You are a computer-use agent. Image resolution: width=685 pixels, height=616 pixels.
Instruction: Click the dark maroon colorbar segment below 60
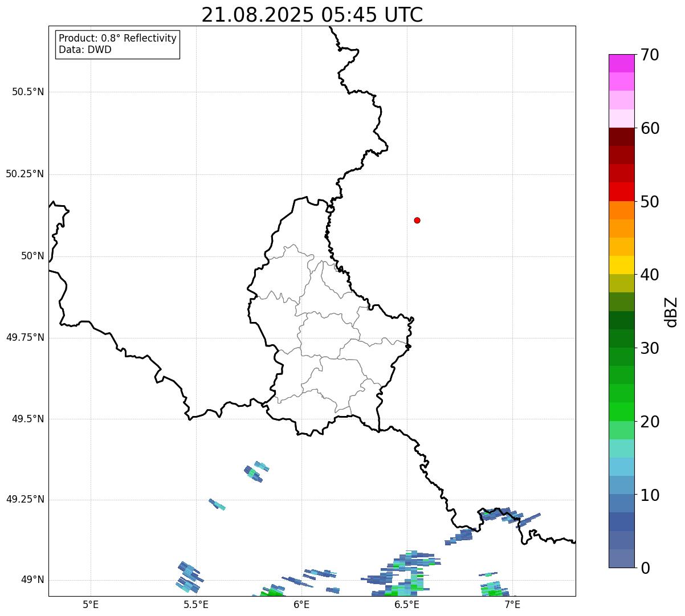click(622, 137)
